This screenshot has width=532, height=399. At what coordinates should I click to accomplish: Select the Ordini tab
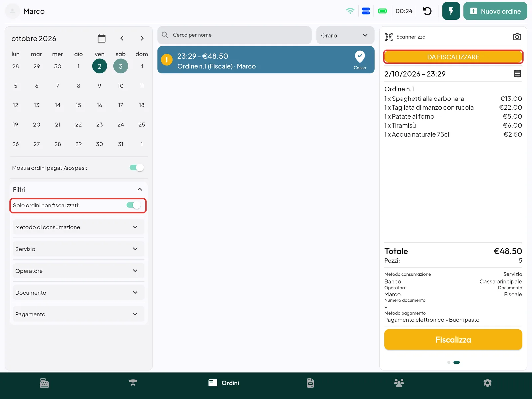[x=224, y=383]
